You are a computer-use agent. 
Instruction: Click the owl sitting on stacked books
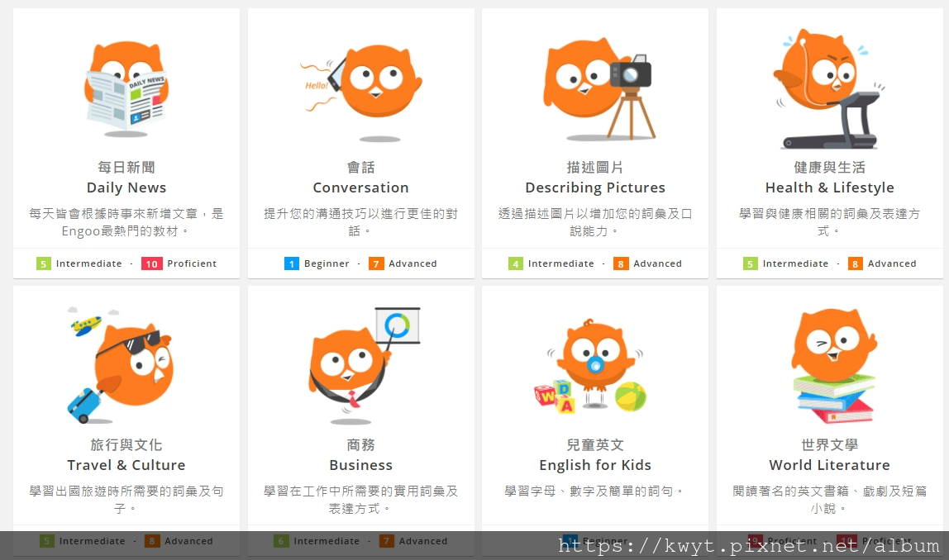pos(834,366)
